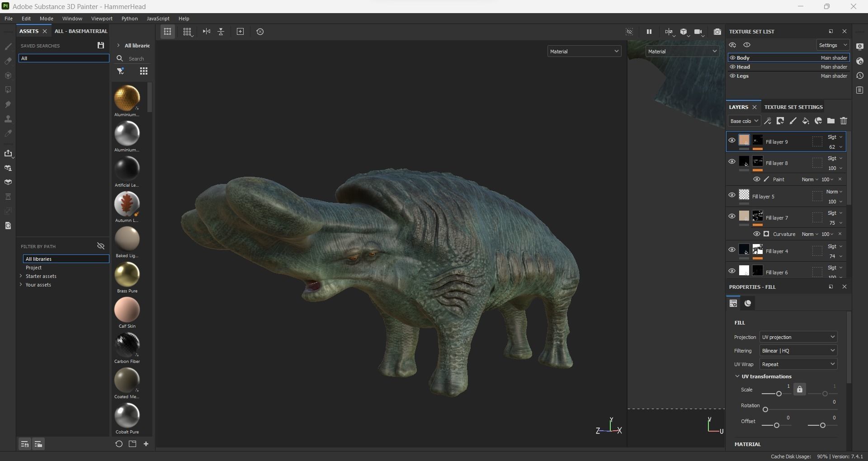Viewport: 868px width, 461px height.
Task: Select the Projection tool
Action: [x=8, y=75]
